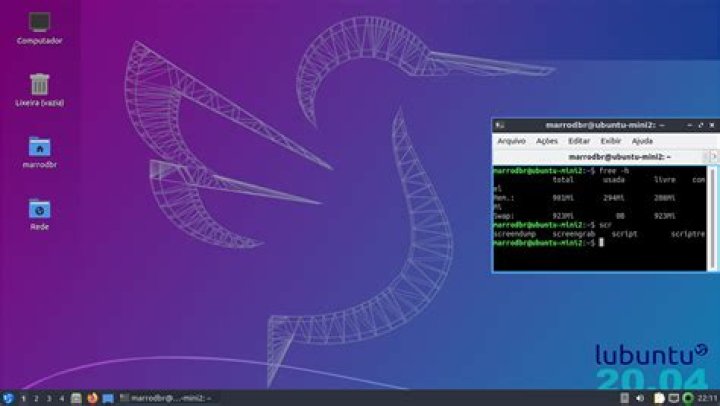
Task: Open the volume control tray icon
Action: tap(640, 398)
